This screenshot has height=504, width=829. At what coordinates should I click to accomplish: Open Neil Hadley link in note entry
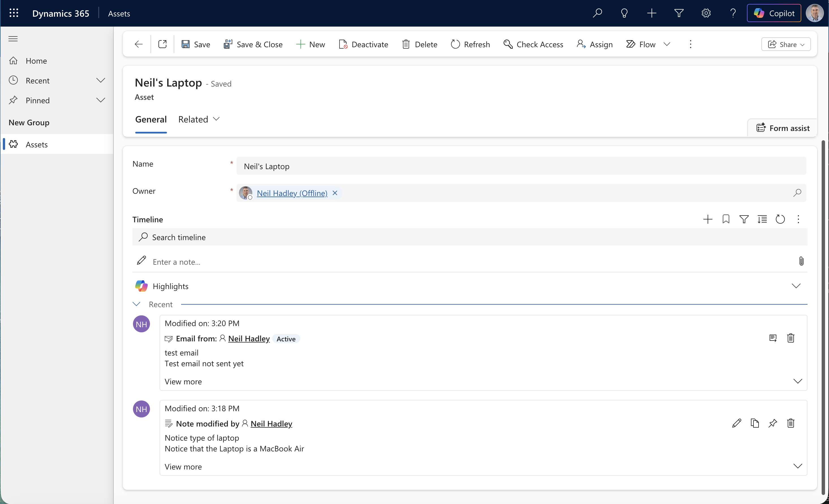(271, 424)
